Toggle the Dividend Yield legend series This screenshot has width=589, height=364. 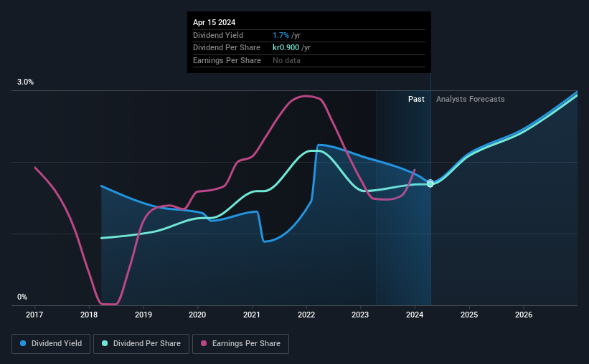(51, 344)
